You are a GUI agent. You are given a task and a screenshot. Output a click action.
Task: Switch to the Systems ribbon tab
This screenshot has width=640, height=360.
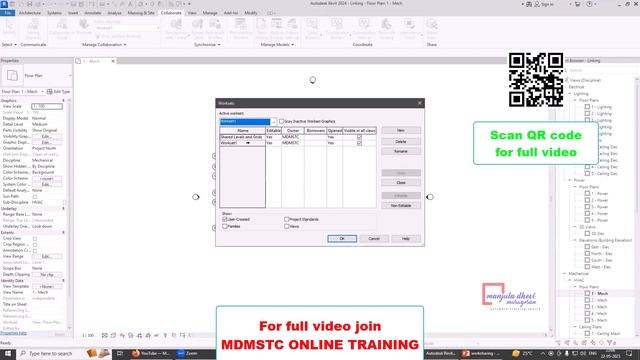point(54,13)
